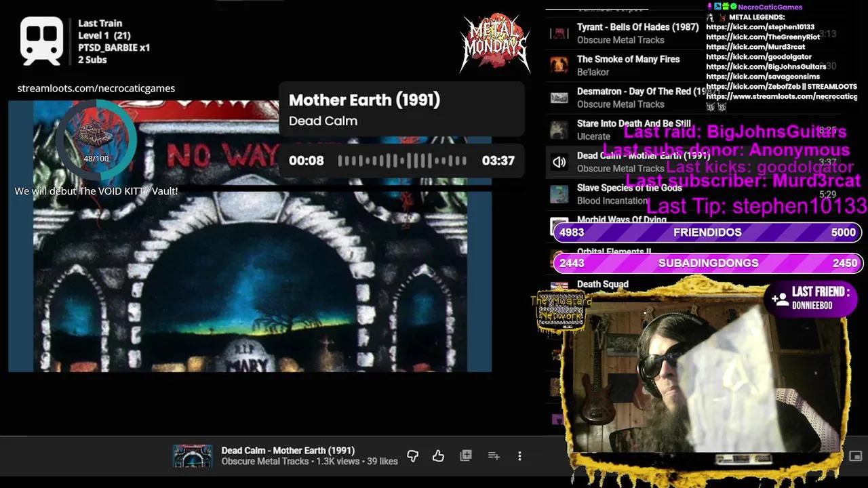The height and width of the screenshot is (488, 868).
Task: Dislike the Dead Calm track
Action: tap(412, 456)
